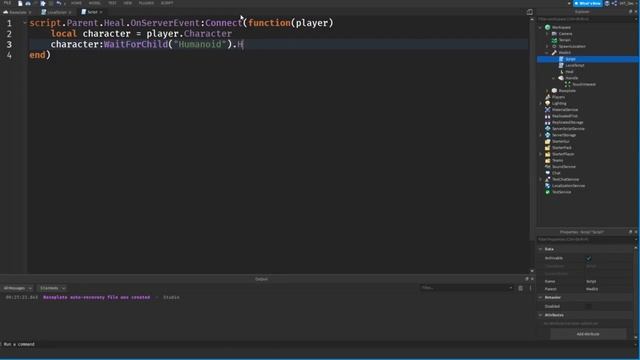Collapse the Medkit tree node
This screenshot has height=360, width=640.
(x=547, y=53)
